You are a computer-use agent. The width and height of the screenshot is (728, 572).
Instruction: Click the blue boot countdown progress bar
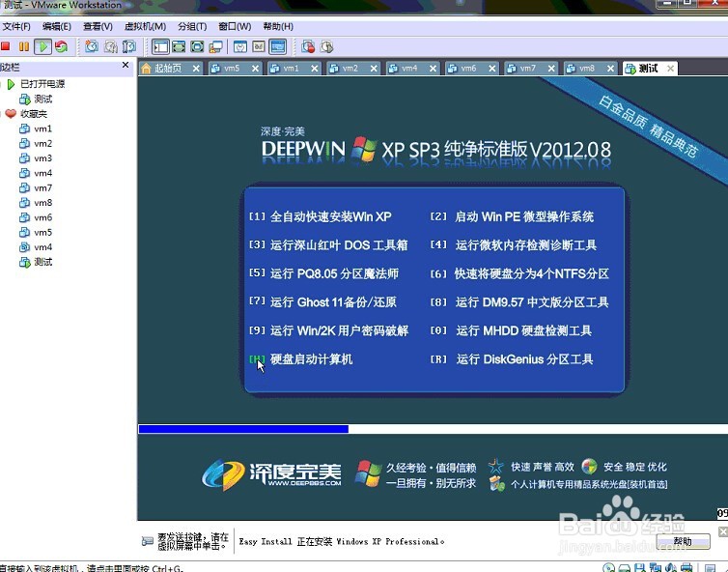243,429
